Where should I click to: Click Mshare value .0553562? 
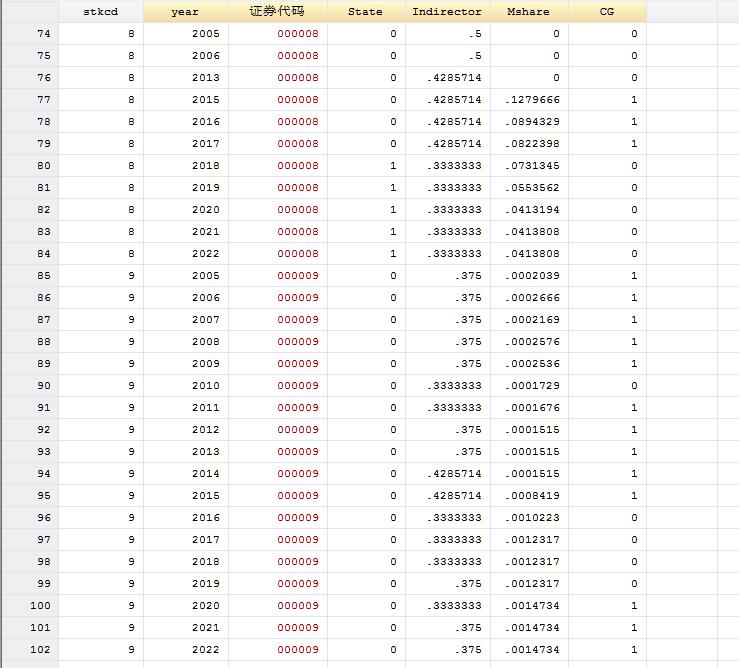529,188
